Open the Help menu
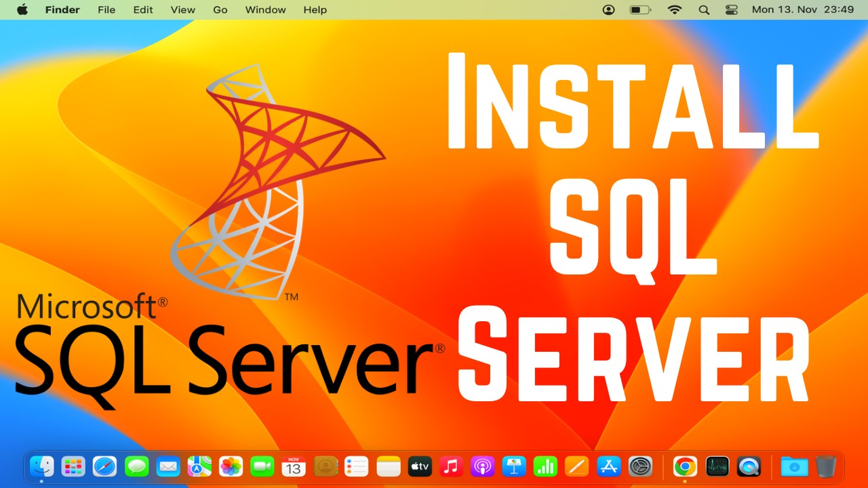Screen dimensions: 868x488 click(x=315, y=9)
